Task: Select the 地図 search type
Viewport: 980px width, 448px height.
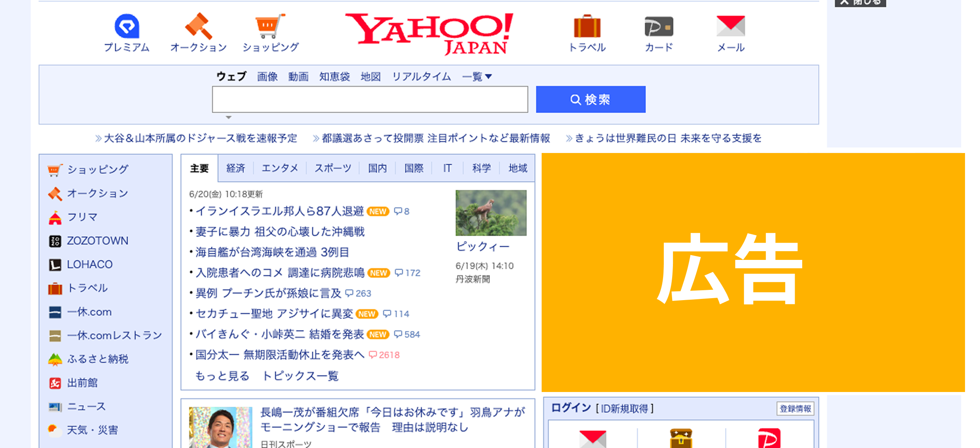Action: [371, 77]
